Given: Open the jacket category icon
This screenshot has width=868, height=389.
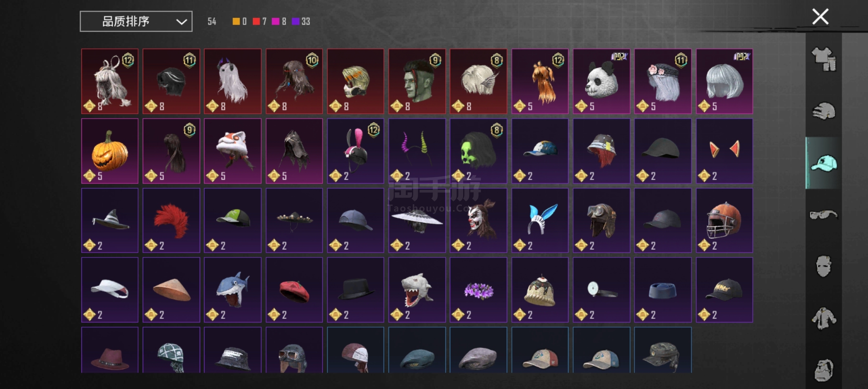Looking at the screenshot, I should coord(824,318).
